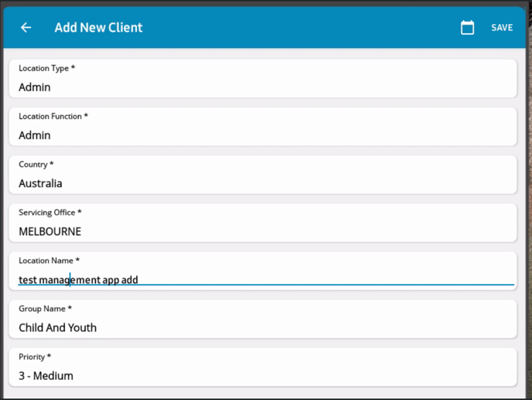
Task: Place cursor after word 'add' in Location Name
Action: (x=138, y=280)
